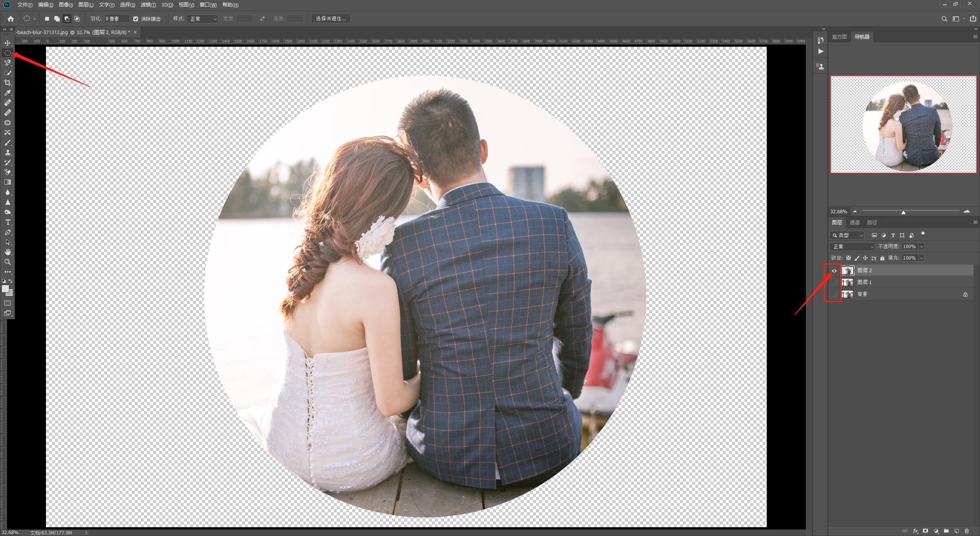Select the Gradient tool
Image resolution: width=980 pixels, height=536 pixels.
point(8,182)
